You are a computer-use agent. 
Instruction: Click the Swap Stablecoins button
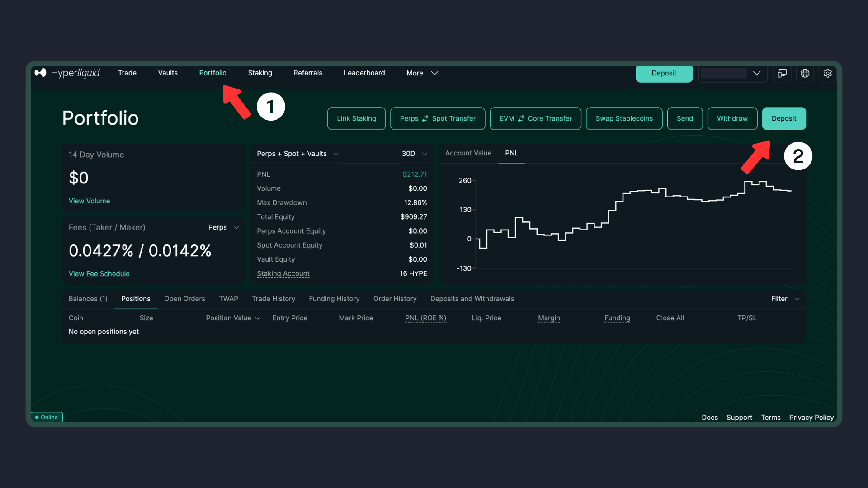pyautogui.click(x=624, y=118)
